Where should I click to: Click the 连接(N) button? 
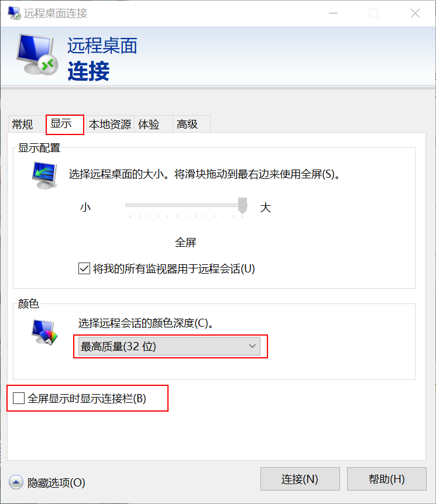(x=300, y=479)
